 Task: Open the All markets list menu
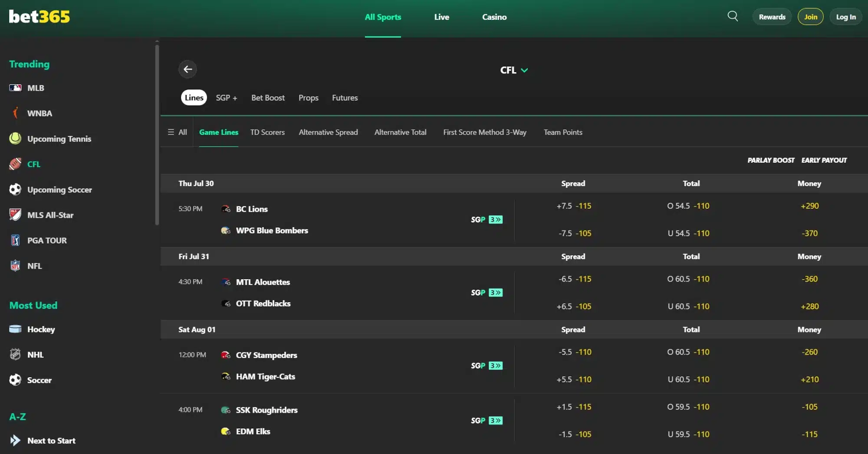click(177, 132)
